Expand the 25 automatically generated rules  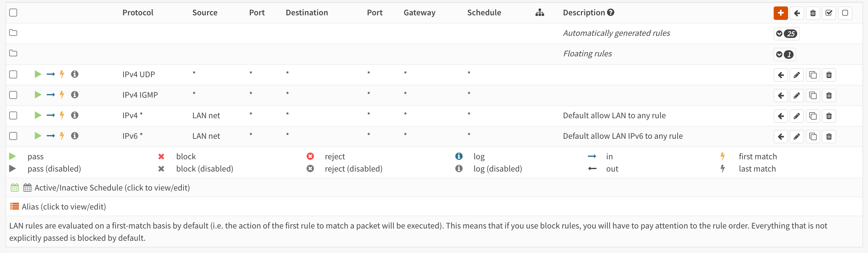point(786,34)
